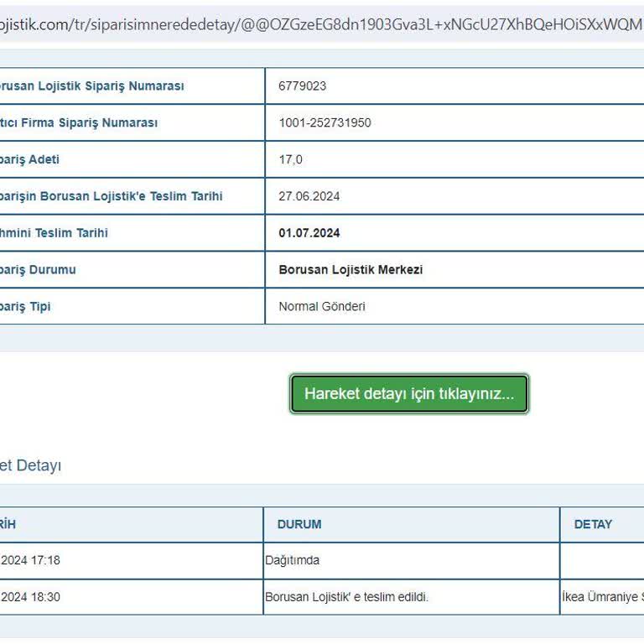
Task: Click the 'Sipariş Adeti' row label
Action: click(x=29, y=159)
